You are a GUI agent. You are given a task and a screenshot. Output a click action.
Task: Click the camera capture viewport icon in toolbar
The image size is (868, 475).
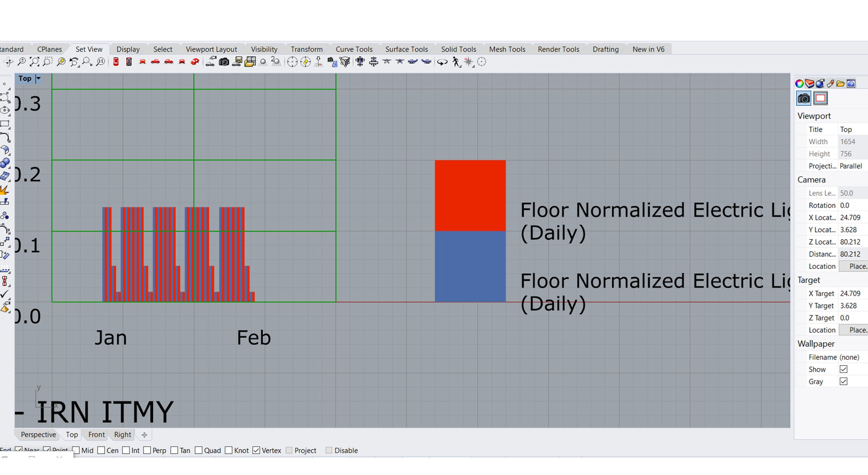(224, 62)
